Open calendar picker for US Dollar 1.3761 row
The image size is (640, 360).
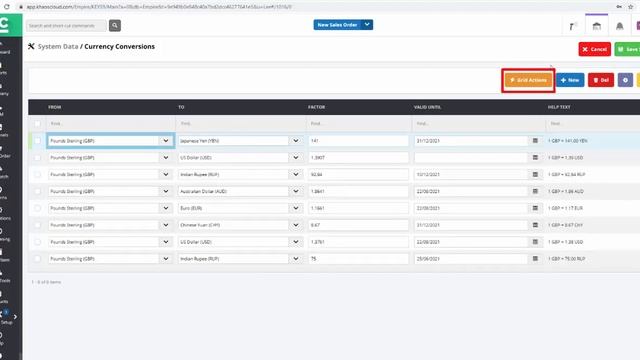point(535,242)
